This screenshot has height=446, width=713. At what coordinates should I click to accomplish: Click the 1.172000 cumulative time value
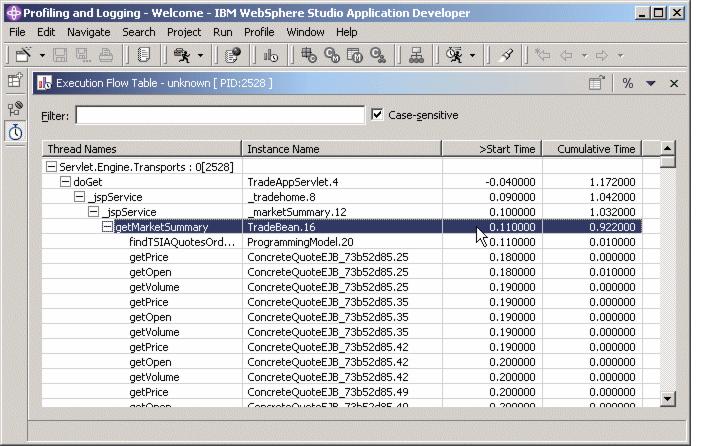pyautogui.click(x=612, y=182)
